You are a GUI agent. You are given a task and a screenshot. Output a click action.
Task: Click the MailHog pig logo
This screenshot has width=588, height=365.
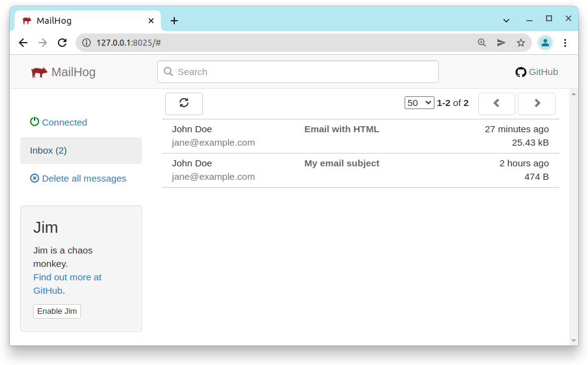[x=39, y=73]
